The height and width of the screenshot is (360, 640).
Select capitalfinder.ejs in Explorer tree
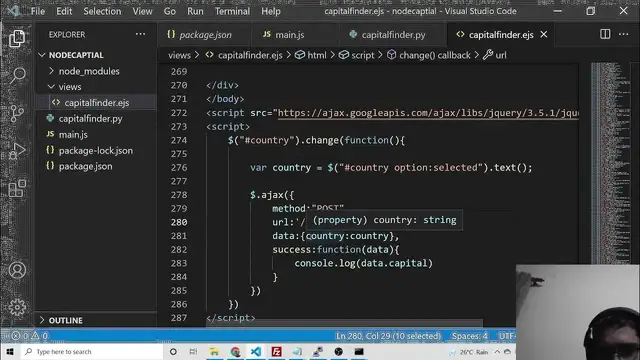(x=96, y=102)
